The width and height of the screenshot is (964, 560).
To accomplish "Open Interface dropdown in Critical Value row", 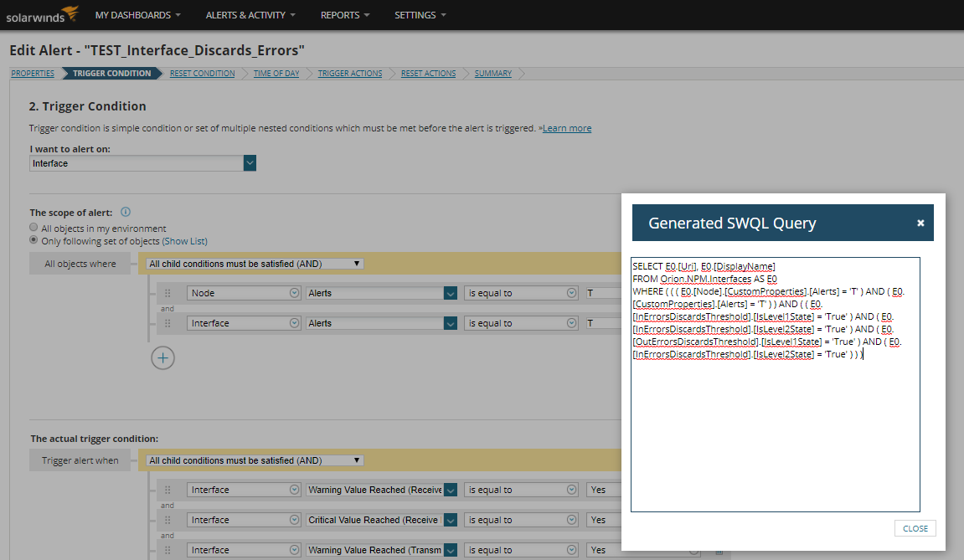I will click(244, 520).
